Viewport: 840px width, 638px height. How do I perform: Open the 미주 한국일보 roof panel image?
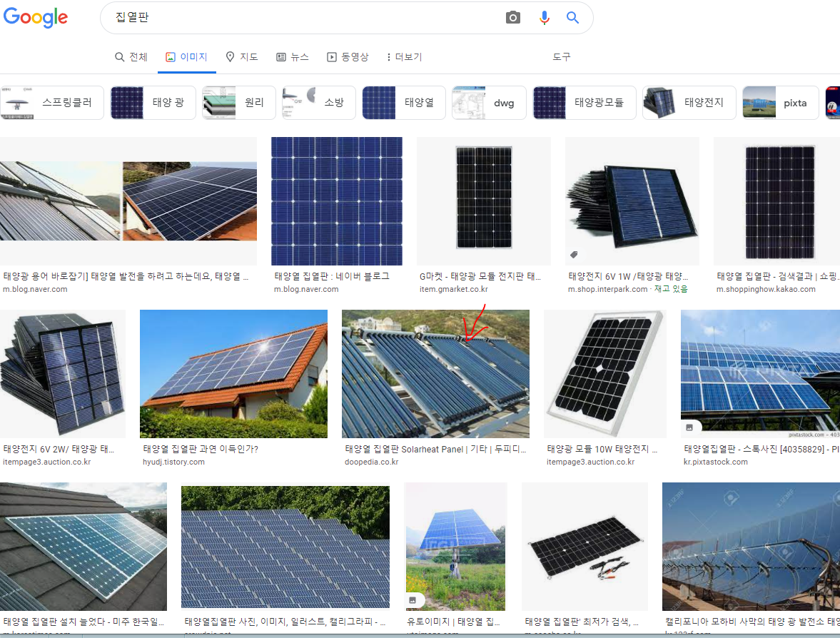(84, 547)
